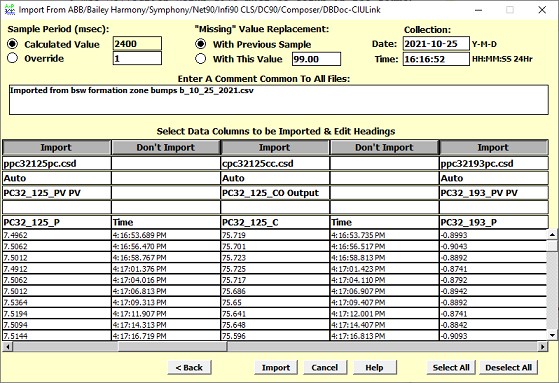Edit the PC32_193_PV PV heading cell
559x383 pixels.
click(x=494, y=193)
